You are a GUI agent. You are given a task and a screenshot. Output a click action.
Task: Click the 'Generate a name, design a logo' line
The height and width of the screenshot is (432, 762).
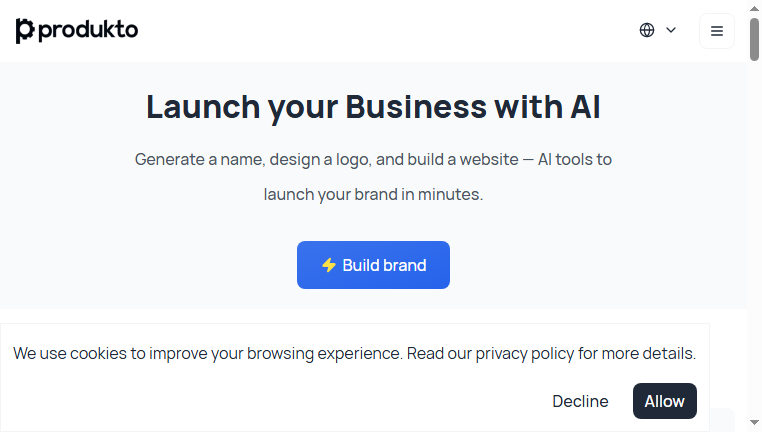(373, 159)
